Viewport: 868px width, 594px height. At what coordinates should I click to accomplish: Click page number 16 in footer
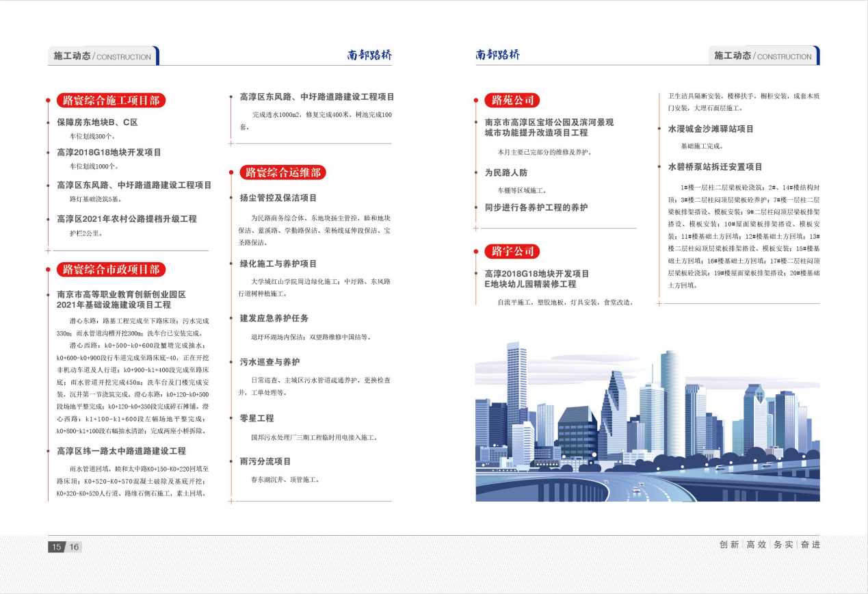[x=74, y=547]
